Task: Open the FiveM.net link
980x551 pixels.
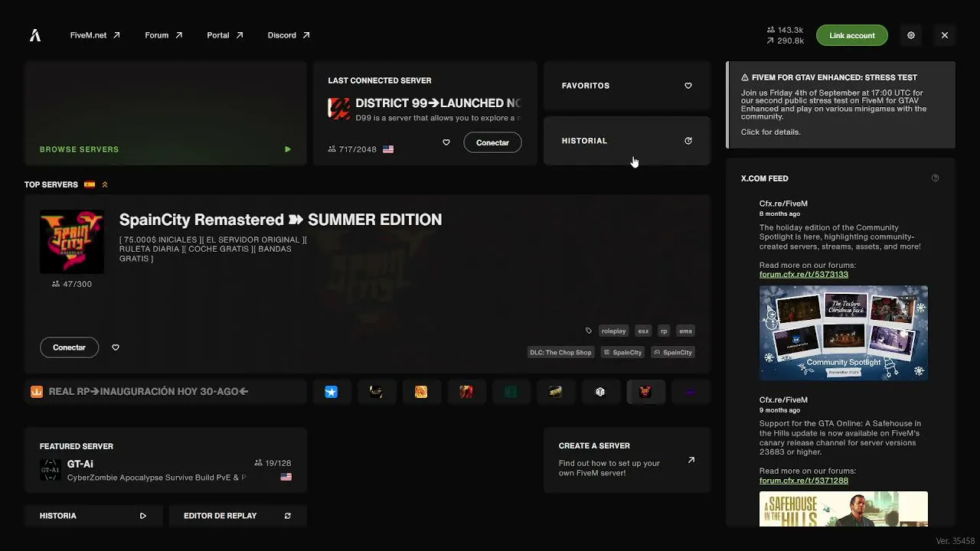Action: (x=95, y=35)
